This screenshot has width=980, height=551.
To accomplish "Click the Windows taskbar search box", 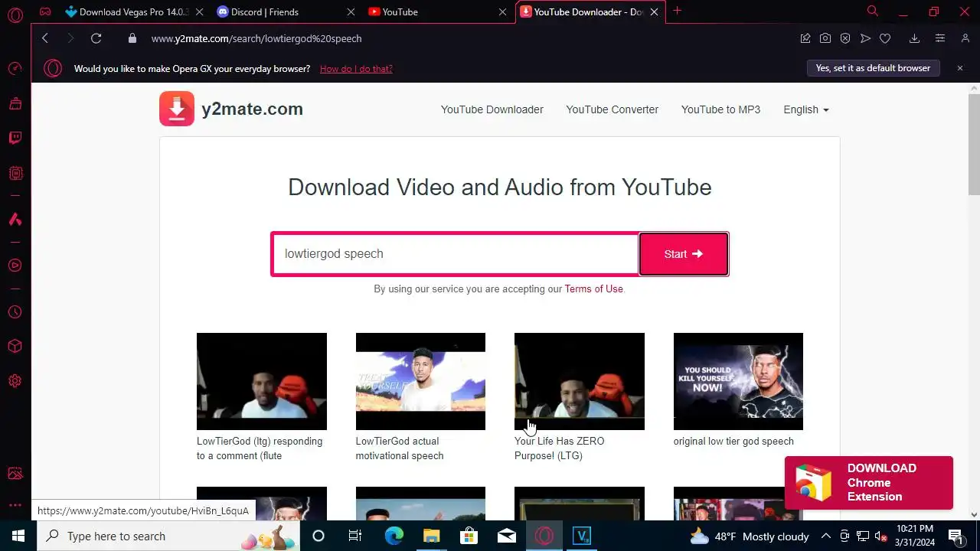I will [x=169, y=536].
